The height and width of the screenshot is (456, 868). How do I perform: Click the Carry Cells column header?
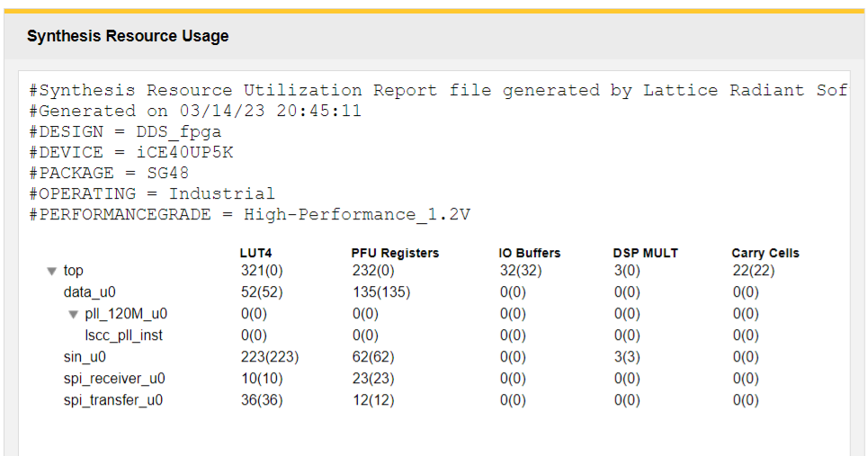coord(765,254)
